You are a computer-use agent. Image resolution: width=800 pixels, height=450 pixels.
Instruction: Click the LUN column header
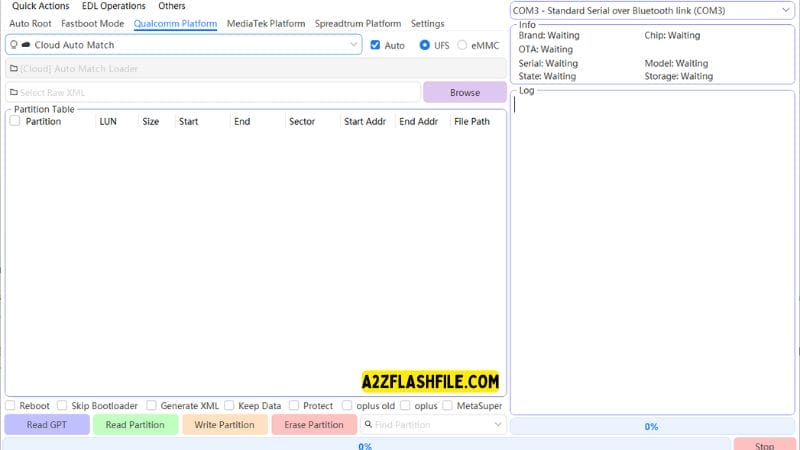(108, 121)
